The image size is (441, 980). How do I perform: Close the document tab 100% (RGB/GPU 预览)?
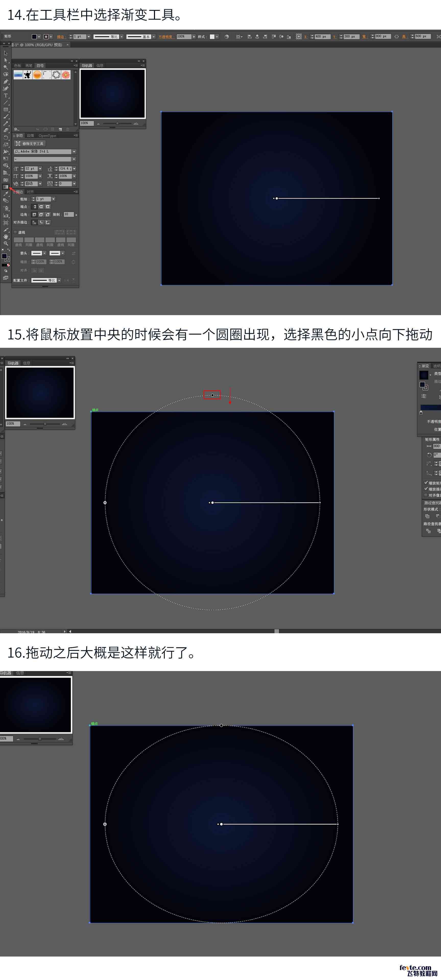[68, 44]
